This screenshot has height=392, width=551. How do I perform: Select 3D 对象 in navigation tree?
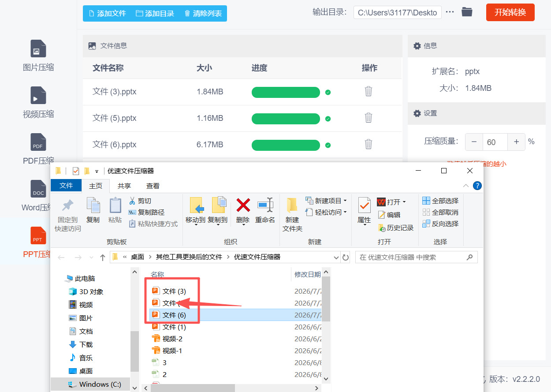click(86, 291)
